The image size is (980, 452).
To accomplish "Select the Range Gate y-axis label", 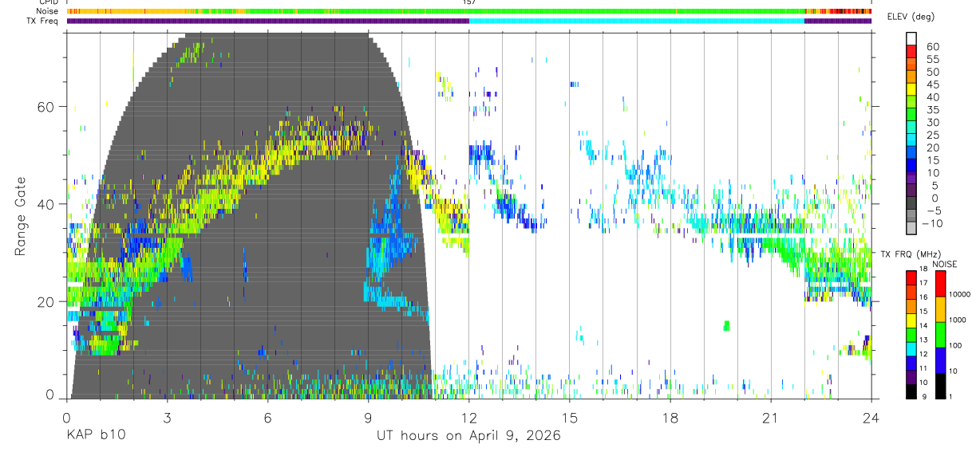I will (20, 217).
